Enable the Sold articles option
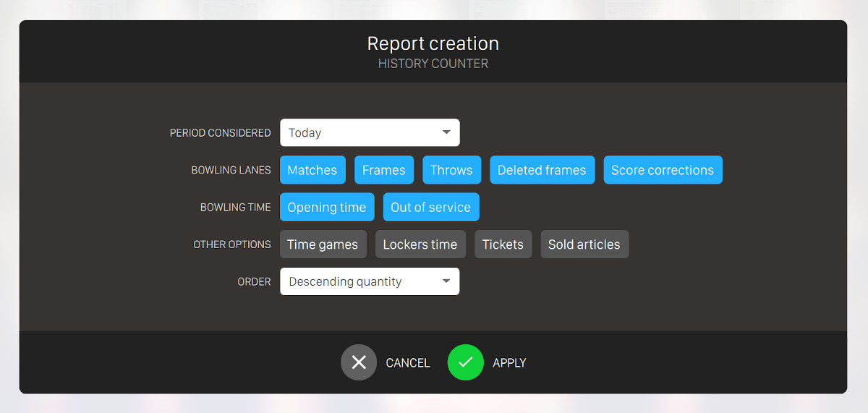The width and height of the screenshot is (868, 413). point(584,244)
